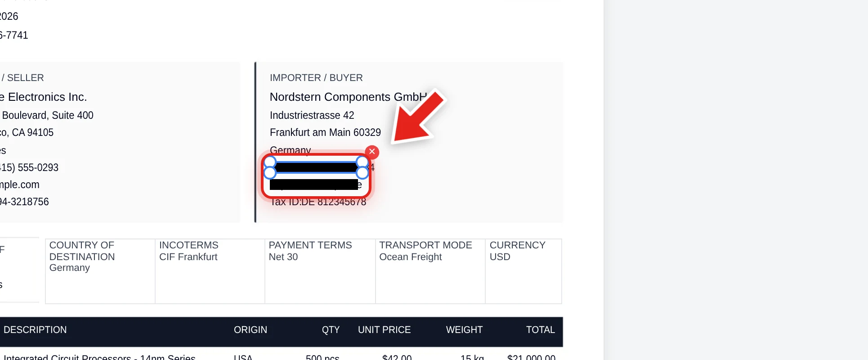This screenshot has height=360, width=868.
Task: Select the TRANSPORT MODE Ocean Freight cell
Action: [x=430, y=271]
